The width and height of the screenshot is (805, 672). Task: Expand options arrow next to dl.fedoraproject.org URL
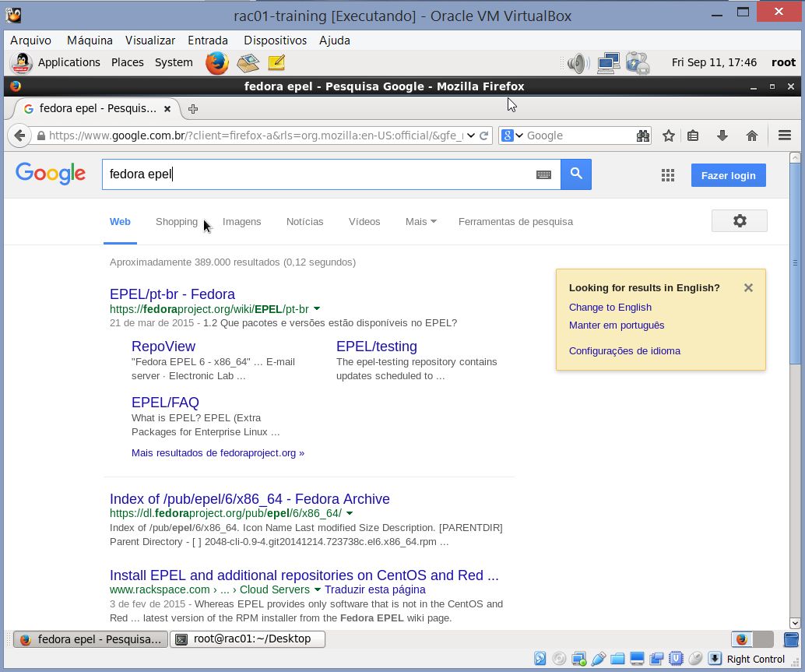coord(350,513)
